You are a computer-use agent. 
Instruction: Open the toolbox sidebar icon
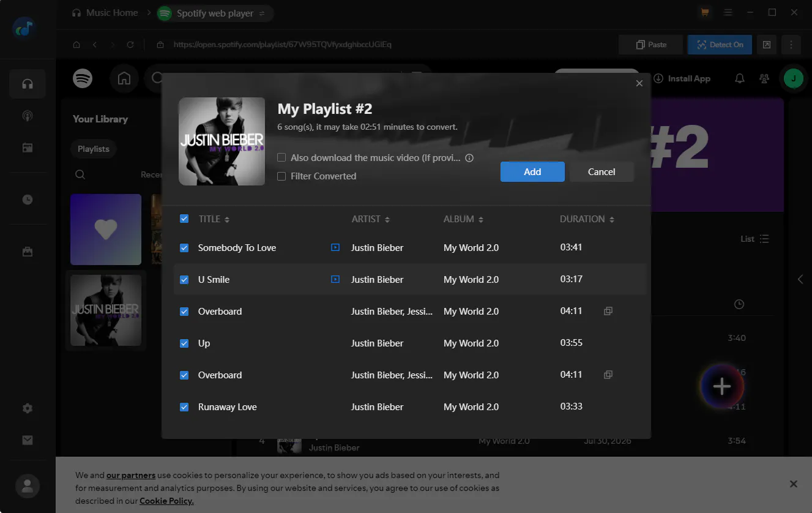28,252
